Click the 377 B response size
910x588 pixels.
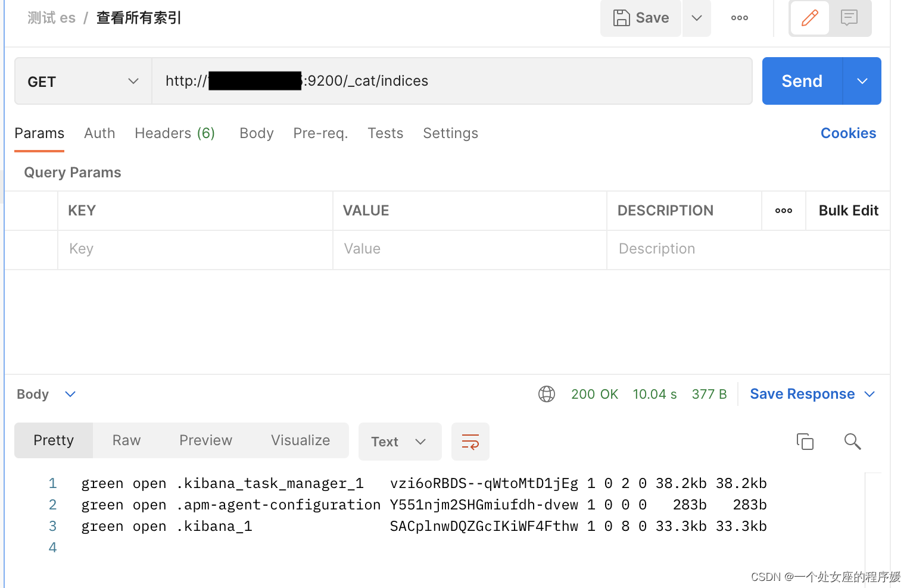pos(709,394)
